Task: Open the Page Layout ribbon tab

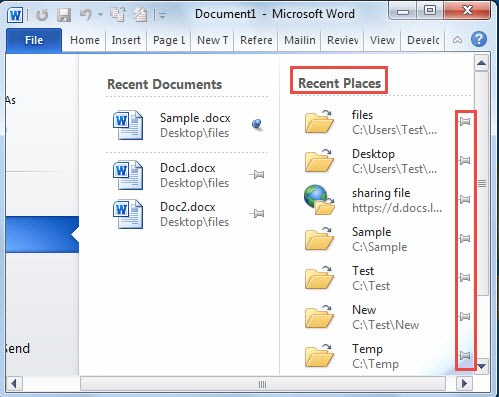Action: tap(169, 40)
